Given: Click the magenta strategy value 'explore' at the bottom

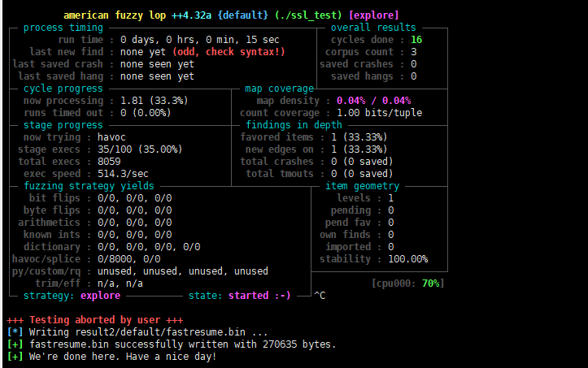Looking at the screenshot, I should [x=101, y=296].
